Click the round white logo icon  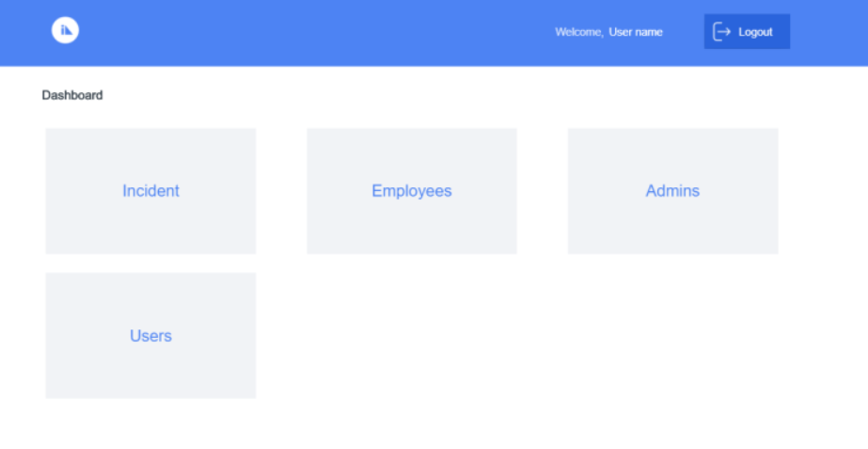tap(65, 30)
